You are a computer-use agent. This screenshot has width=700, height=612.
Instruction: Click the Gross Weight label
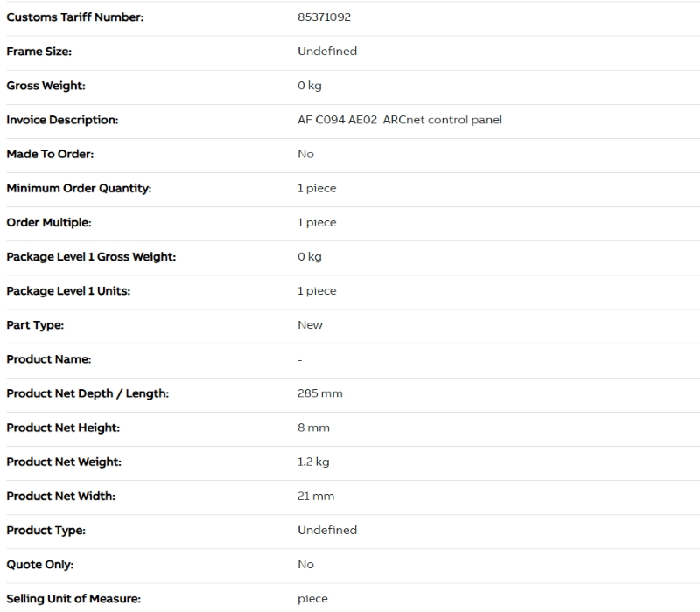click(x=45, y=86)
